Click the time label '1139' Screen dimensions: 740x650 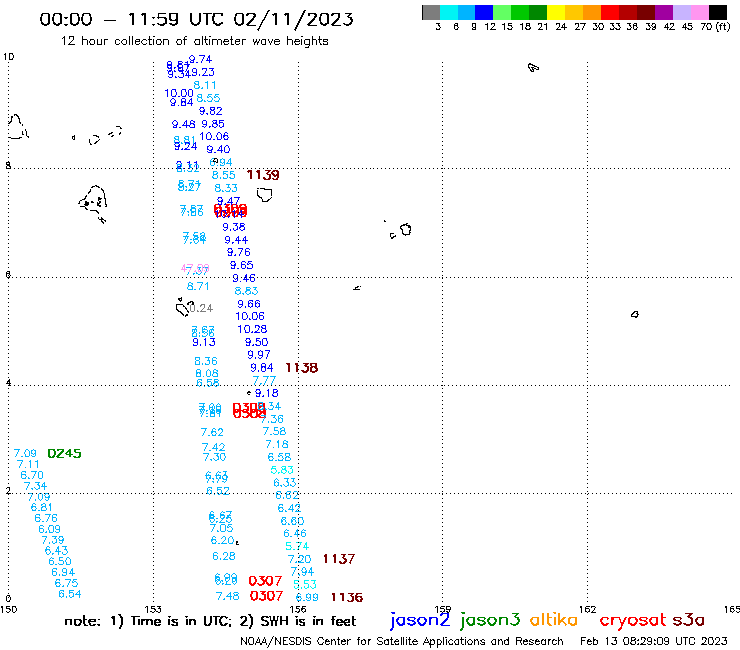tap(263, 175)
